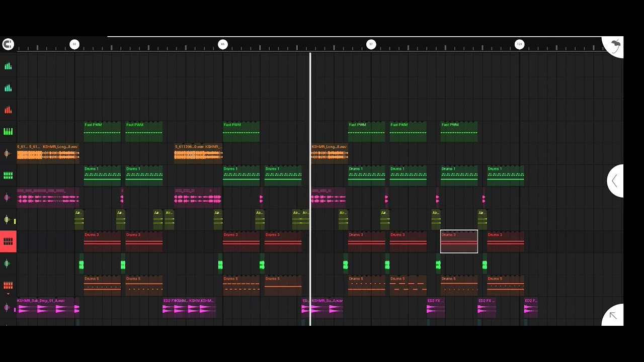This screenshot has width=644, height=362.
Task: Select the white playhead line
Action: [x=310, y=189]
